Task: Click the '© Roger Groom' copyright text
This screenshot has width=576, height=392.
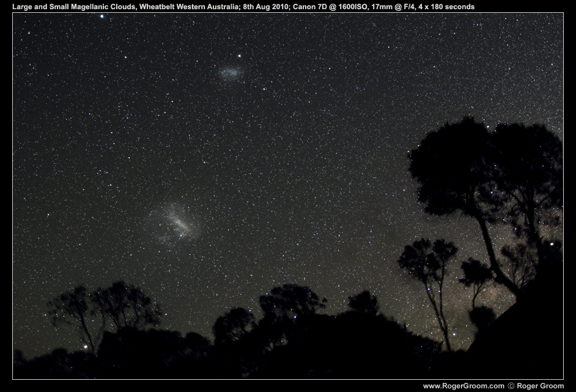Action: pyautogui.click(x=536, y=386)
